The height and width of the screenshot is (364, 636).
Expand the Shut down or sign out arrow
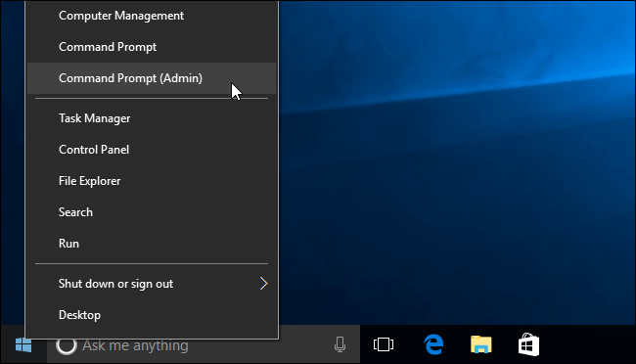(x=263, y=283)
